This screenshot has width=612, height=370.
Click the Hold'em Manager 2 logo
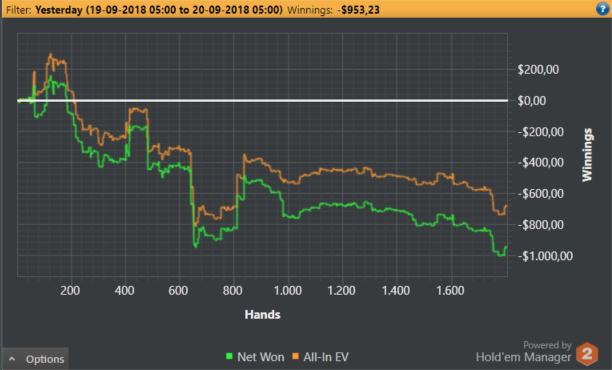(x=587, y=354)
